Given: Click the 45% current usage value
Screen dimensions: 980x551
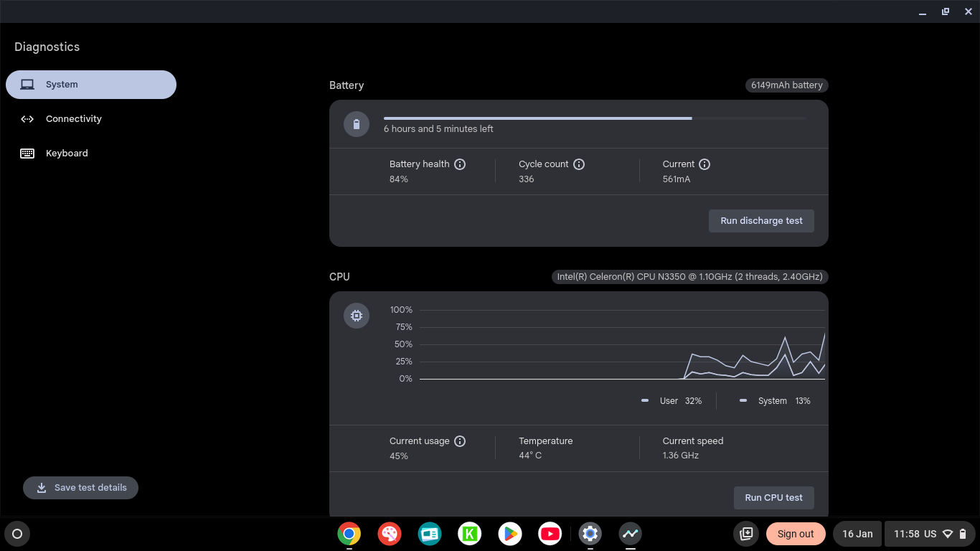Looking at the screenshot, I should point(399,456).
